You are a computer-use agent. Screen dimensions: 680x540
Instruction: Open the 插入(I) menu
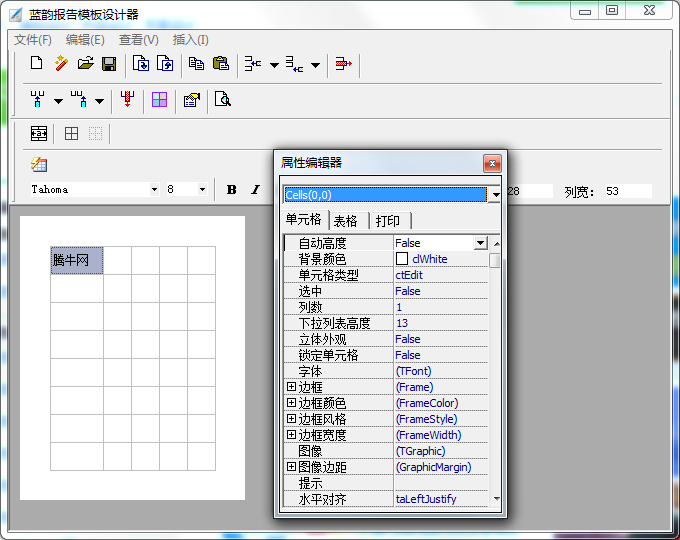pyautogui.click(x=191, y=40)
